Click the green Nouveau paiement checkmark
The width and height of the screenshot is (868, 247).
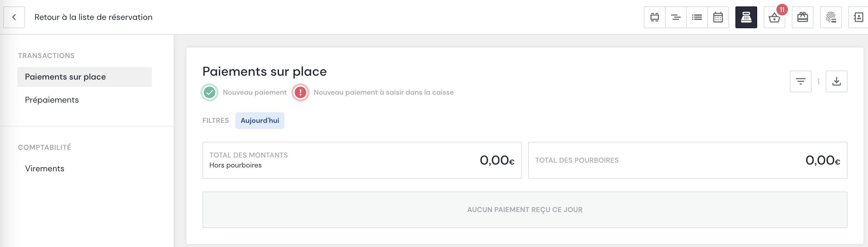209,92
